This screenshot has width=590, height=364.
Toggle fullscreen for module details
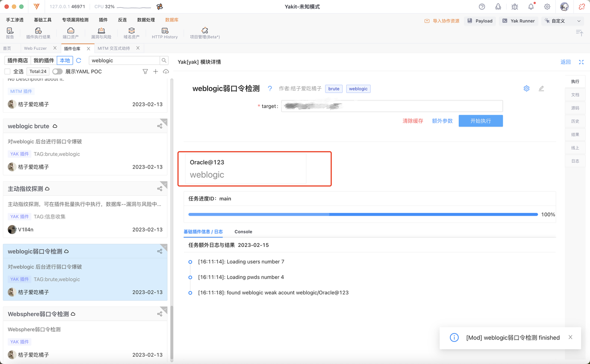(581, 62)
